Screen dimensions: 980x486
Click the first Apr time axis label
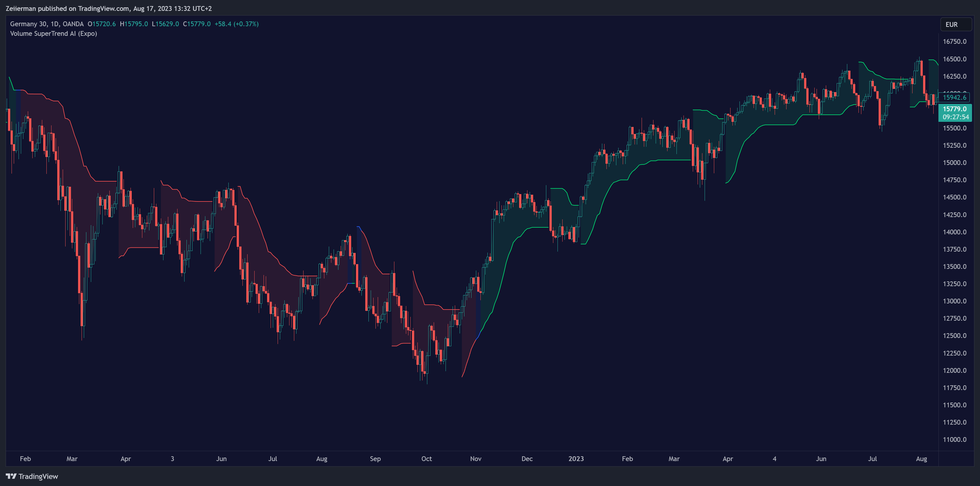(x=126, y=459)
